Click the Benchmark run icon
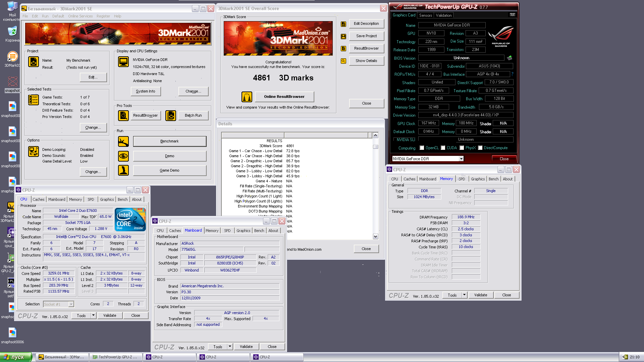This screenshot has width=644, height=362. pos(123,141)
